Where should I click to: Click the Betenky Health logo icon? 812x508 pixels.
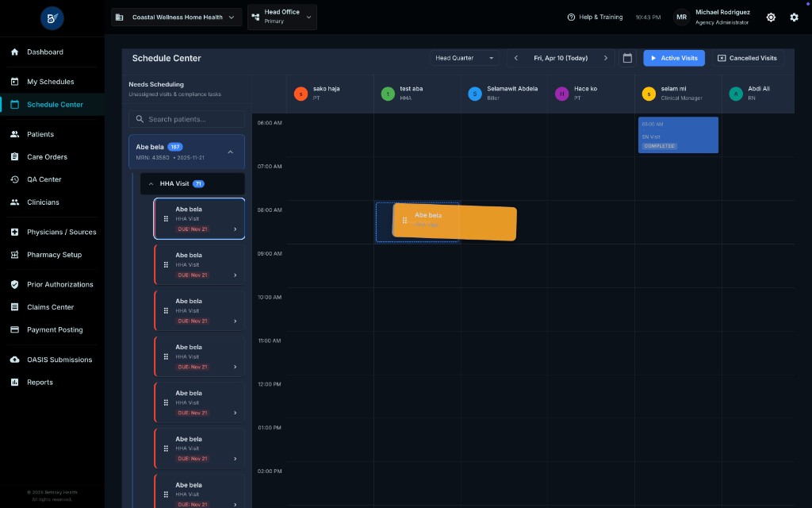[52, 18]
